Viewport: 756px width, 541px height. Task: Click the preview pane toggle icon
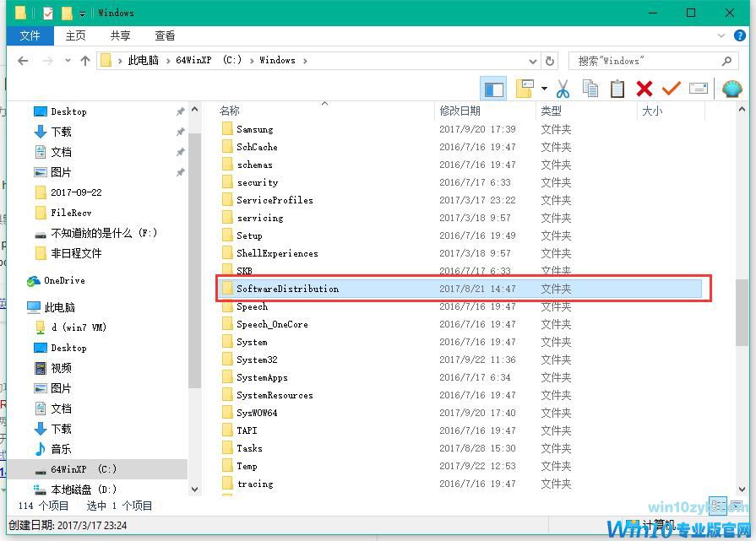pyautogui.click(x=493, y=88)
